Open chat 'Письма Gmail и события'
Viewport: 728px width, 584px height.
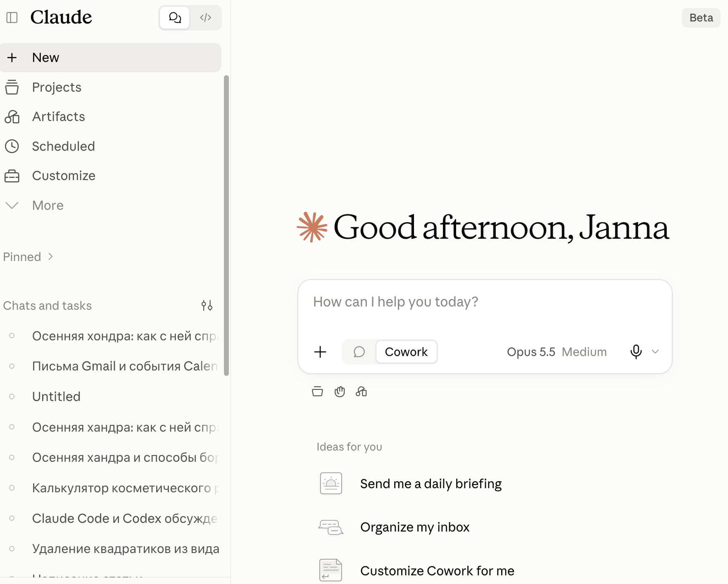110,366
